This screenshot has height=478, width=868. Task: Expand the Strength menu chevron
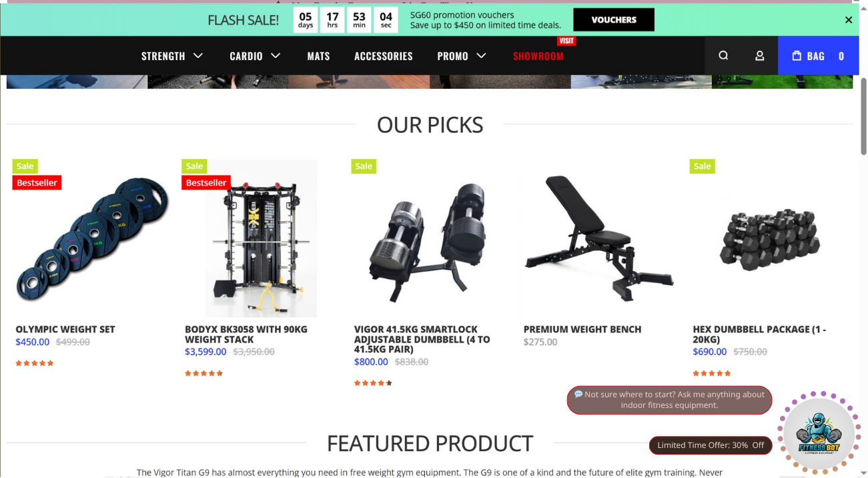coord(198,55)
